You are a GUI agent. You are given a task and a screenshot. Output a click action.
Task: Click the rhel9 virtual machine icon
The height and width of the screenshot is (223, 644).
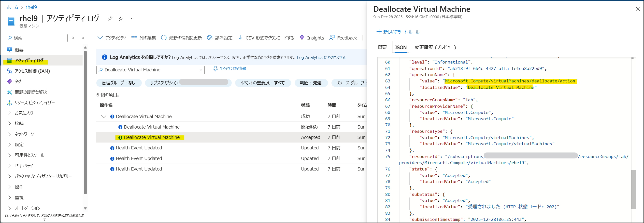point(11,21)
